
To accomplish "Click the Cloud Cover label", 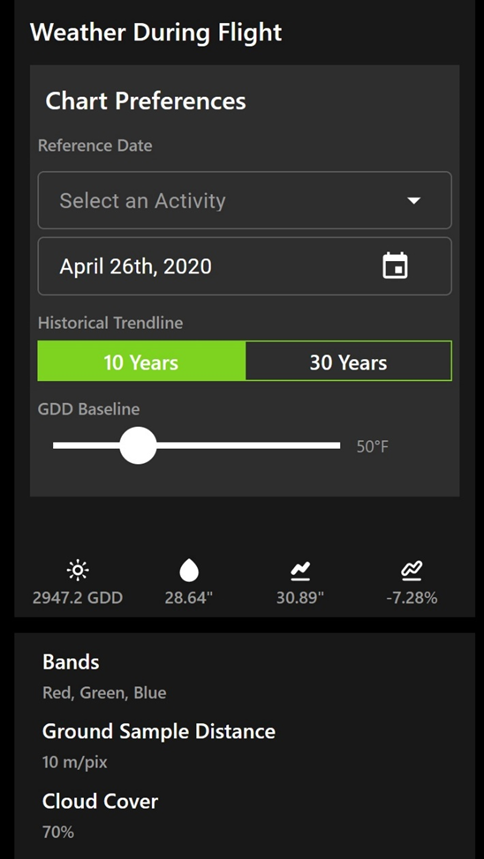I will pyautogui.click(x=100, y=801).
